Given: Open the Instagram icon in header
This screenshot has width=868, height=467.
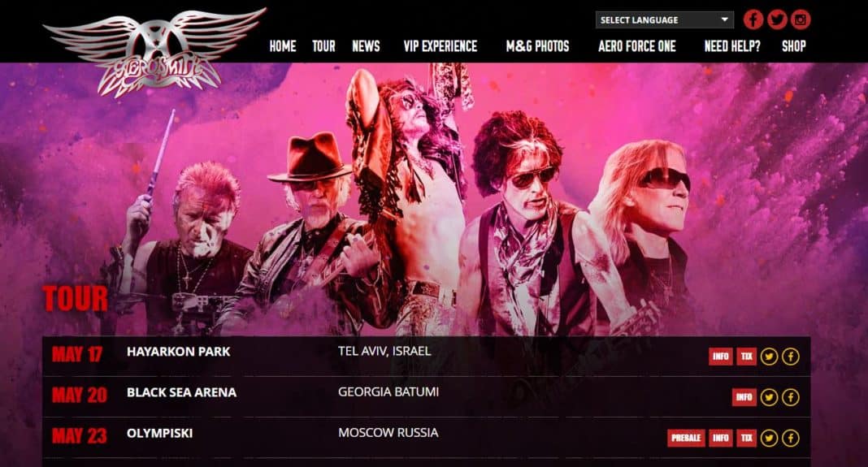Looking at the screenshot, I should pyautogui.click(x=801, y=20).
